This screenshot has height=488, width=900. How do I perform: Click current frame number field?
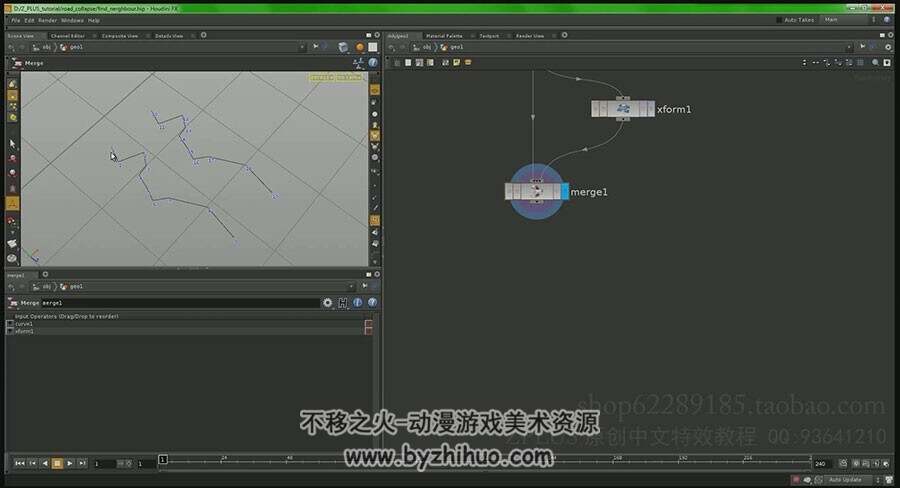(104, 463)
